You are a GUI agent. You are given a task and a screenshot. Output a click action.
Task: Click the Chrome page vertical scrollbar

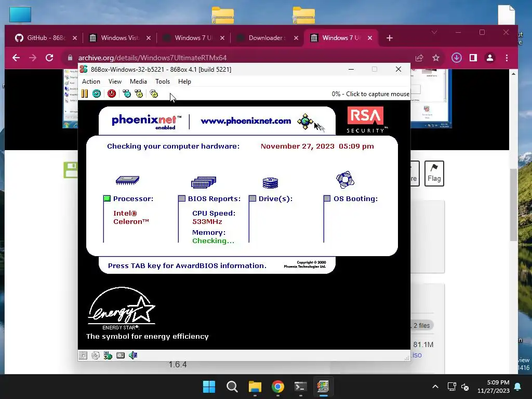[x=513, y=204]
